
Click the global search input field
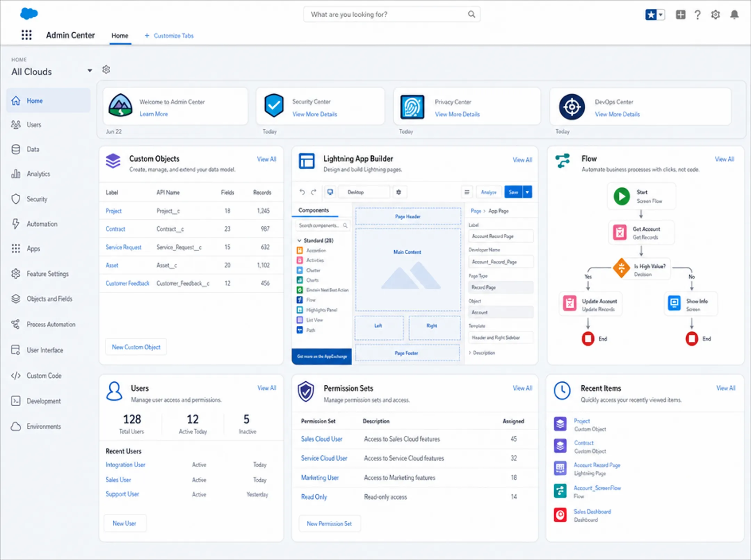tap(392, 14)
